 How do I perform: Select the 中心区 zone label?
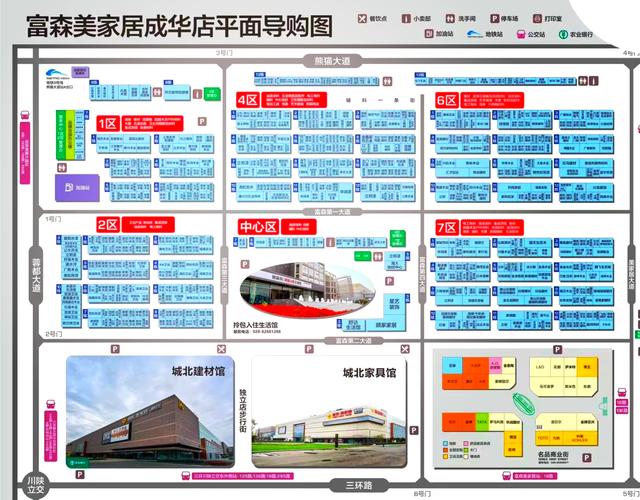click(x=258, y=227)
